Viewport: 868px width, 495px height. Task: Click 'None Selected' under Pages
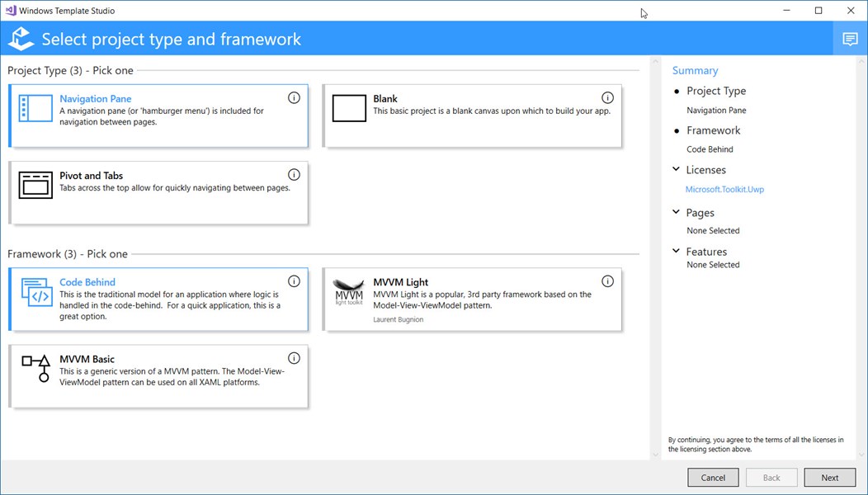tap(713, 230)
